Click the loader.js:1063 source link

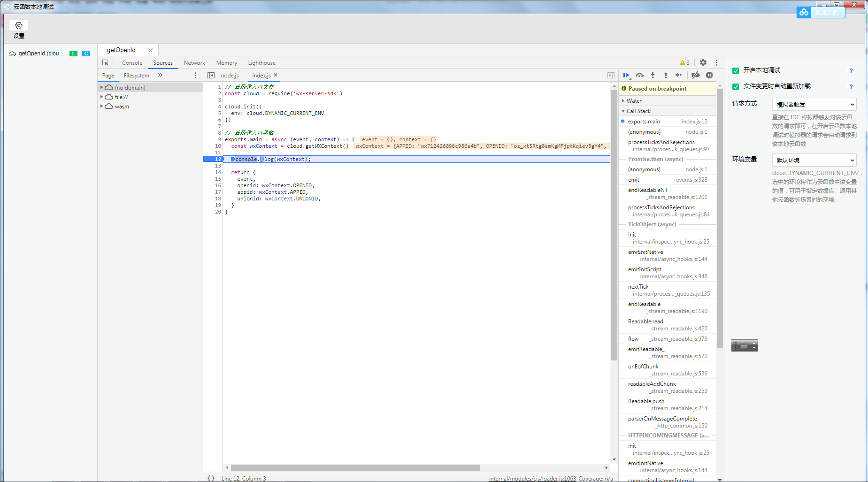pyautogui.click(x=532, y=478)
